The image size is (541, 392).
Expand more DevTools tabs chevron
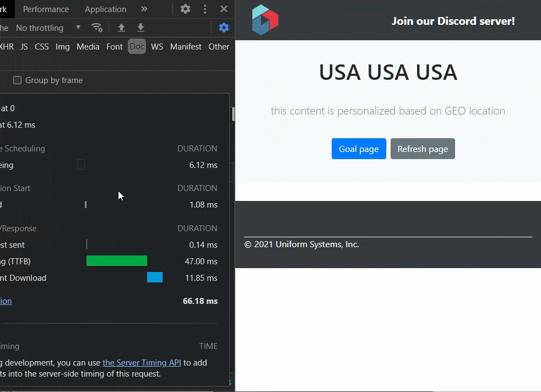(144, 9)
